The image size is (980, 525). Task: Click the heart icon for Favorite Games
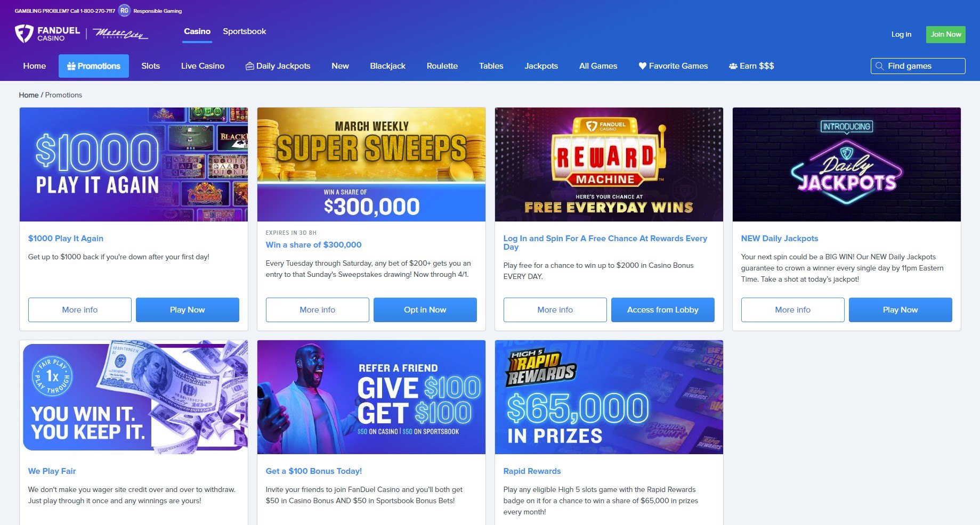[642, 66]
